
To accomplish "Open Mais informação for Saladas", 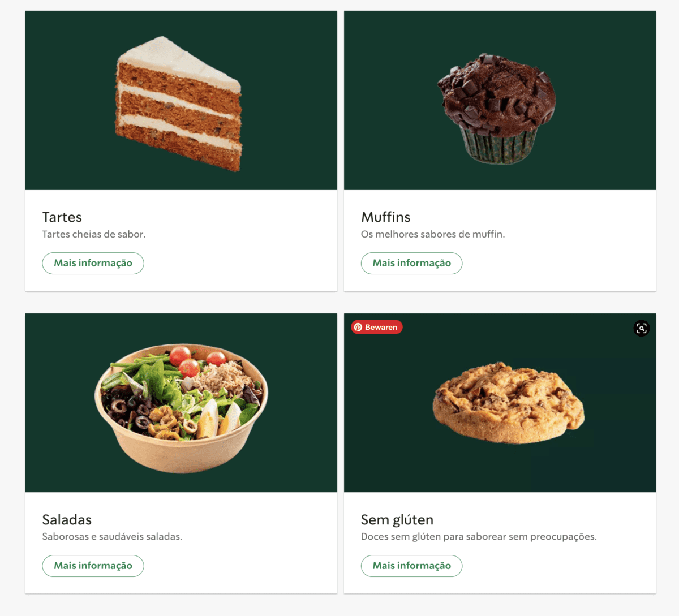I will [x=93, y=566].
